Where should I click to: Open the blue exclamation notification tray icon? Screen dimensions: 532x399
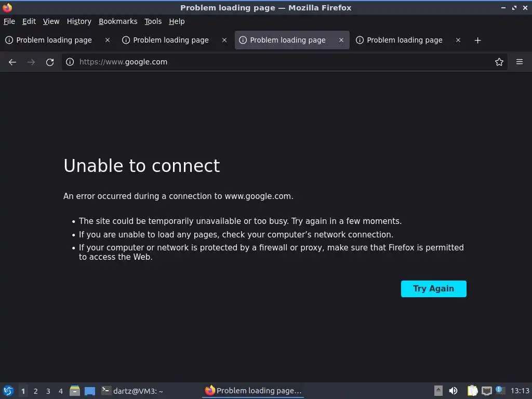(x=499, y=390)
